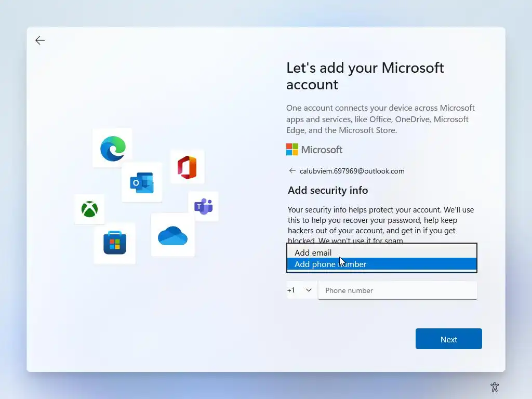Click the Outlook icon
532x399 pixels.
142,182
